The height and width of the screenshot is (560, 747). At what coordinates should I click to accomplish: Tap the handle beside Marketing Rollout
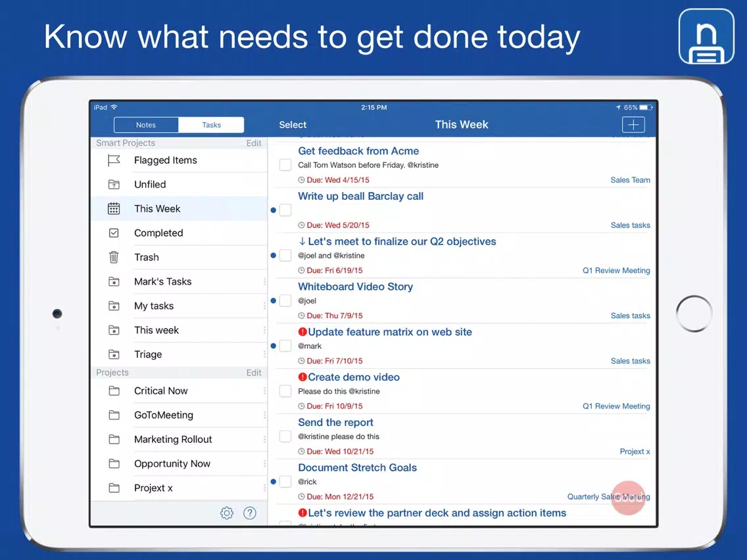(x=264, y=440)
